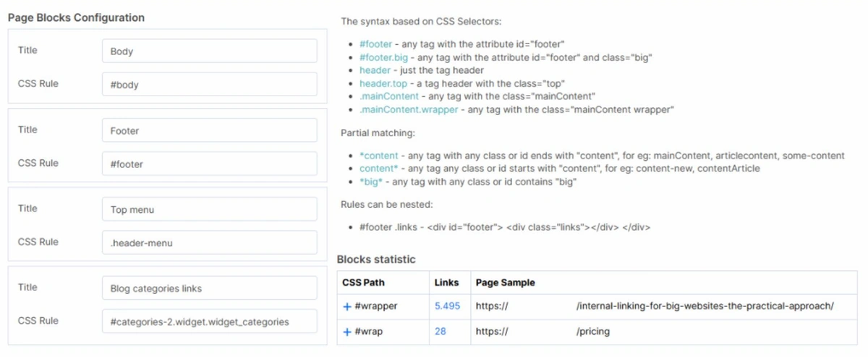Click the *content partial matching example

(378, 156)
